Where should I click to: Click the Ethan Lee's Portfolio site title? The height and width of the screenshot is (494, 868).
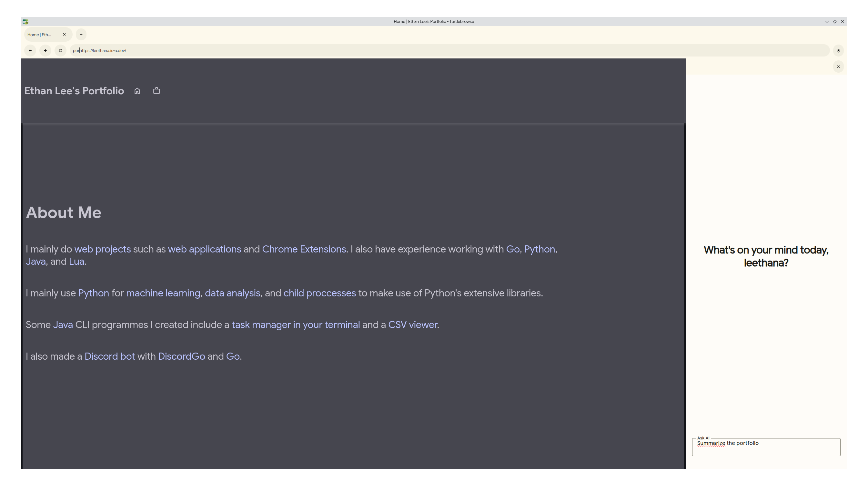[x=74, y=91]
